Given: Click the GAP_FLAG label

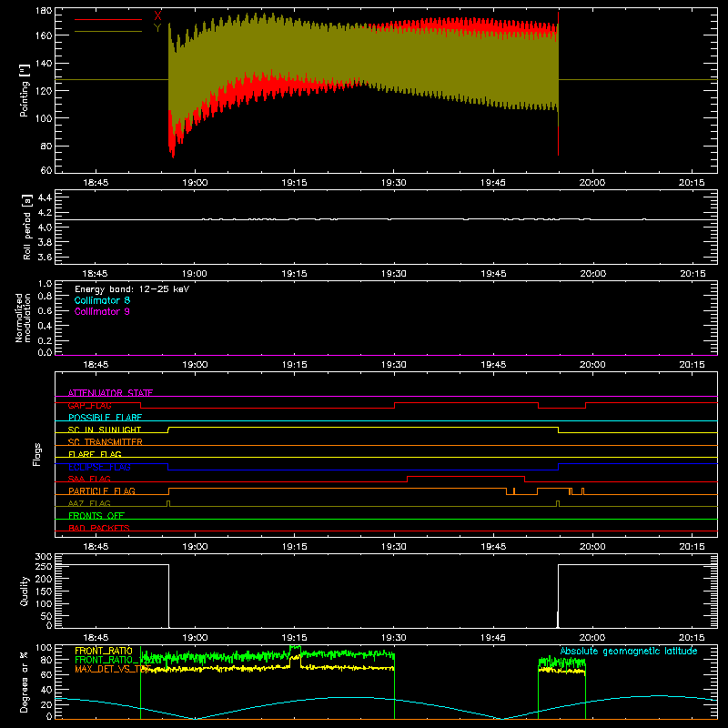Looking at the screenshot, I should point(89,405).
